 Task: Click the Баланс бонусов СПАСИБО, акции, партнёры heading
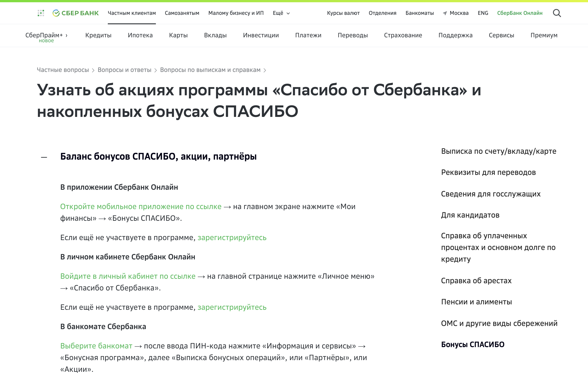pyautogui.click(x=158, y=157)
